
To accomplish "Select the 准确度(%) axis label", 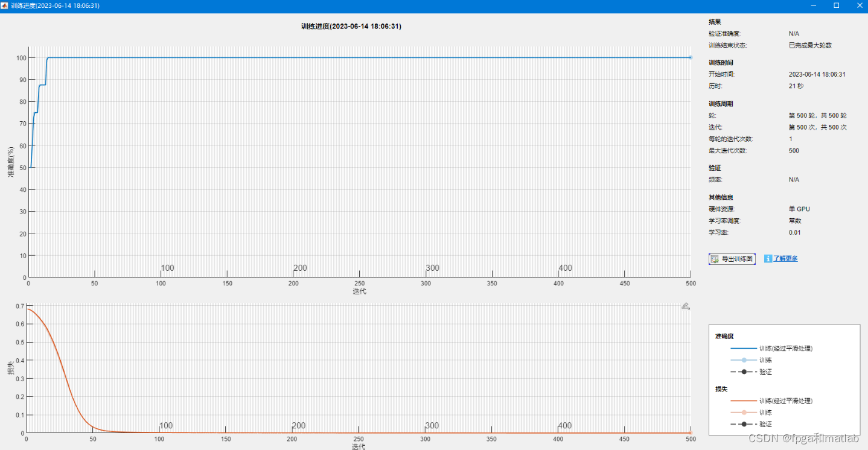I will [x=11, y=162].
